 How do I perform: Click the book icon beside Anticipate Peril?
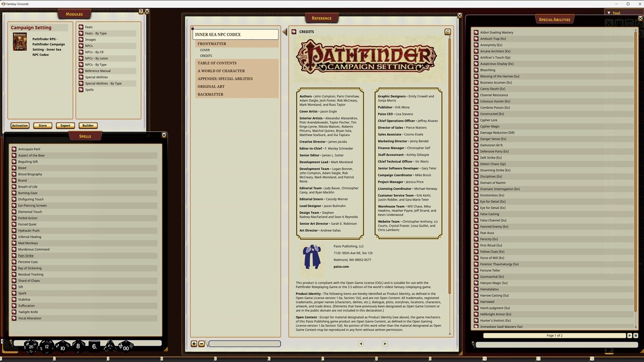[x=14, y=149]
